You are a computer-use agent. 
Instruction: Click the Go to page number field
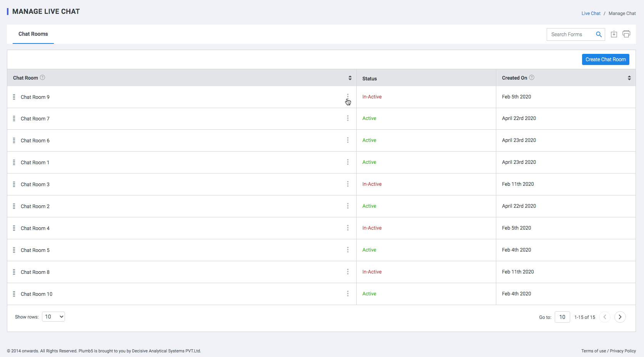click(562, 317)
